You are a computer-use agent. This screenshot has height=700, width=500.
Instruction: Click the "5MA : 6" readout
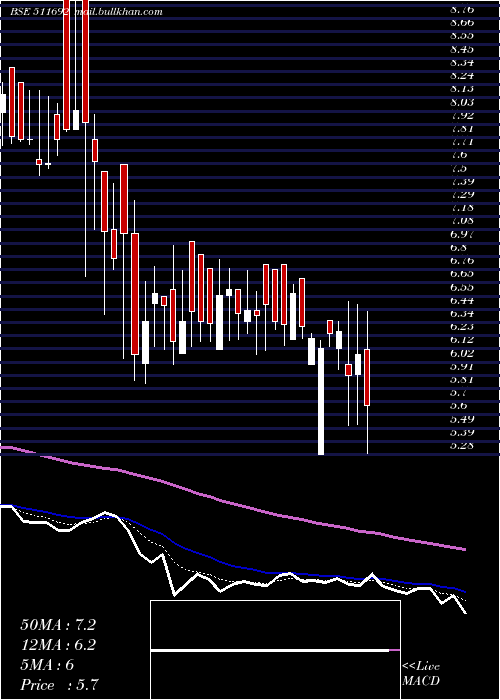coord(47,665)
